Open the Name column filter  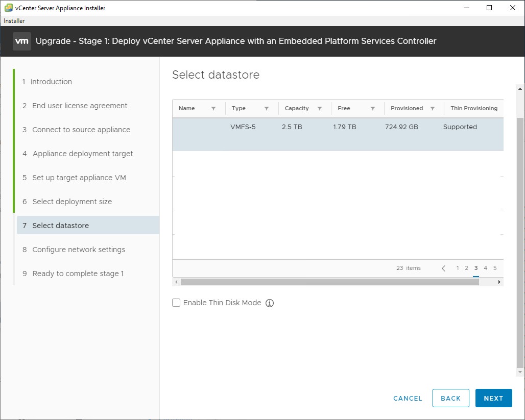pyautogui.click(x=213, y=108)
